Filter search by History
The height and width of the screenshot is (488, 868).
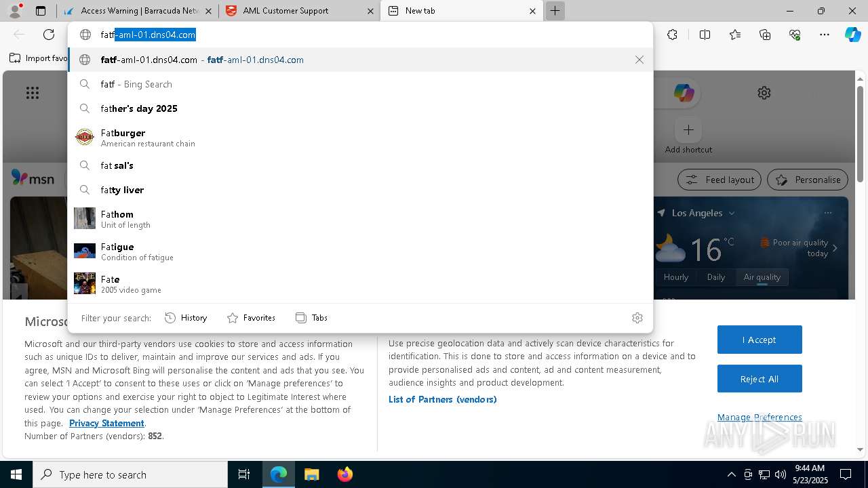[186, 317]
